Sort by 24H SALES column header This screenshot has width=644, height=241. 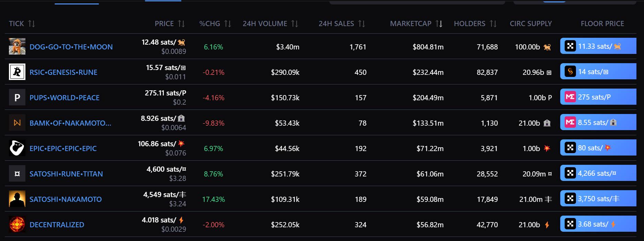click(x=336, y=24)
